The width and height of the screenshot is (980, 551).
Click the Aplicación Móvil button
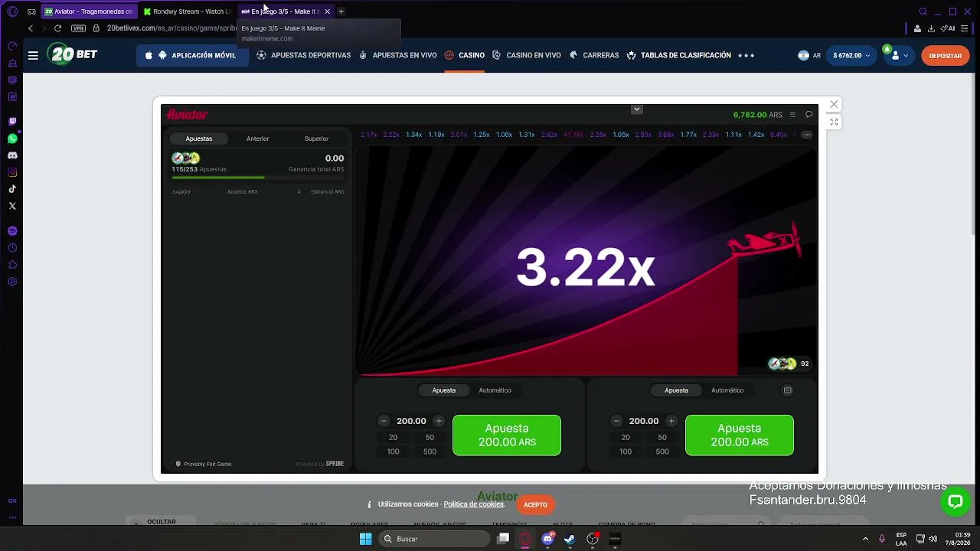(x=193, y=55)
